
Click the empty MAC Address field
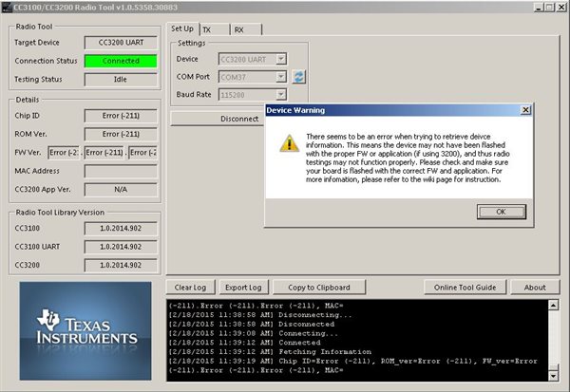click(121, 171)
